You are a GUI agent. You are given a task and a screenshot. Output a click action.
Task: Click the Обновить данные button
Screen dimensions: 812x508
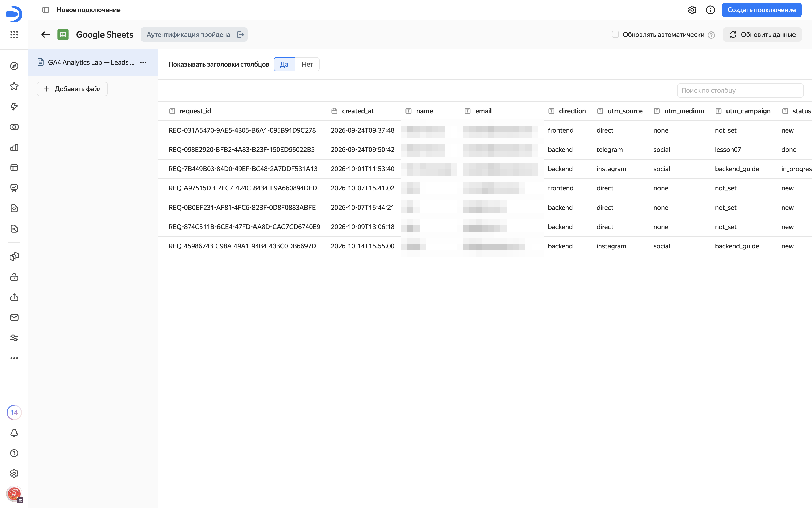pyautogui.click(x=762, y=35)
